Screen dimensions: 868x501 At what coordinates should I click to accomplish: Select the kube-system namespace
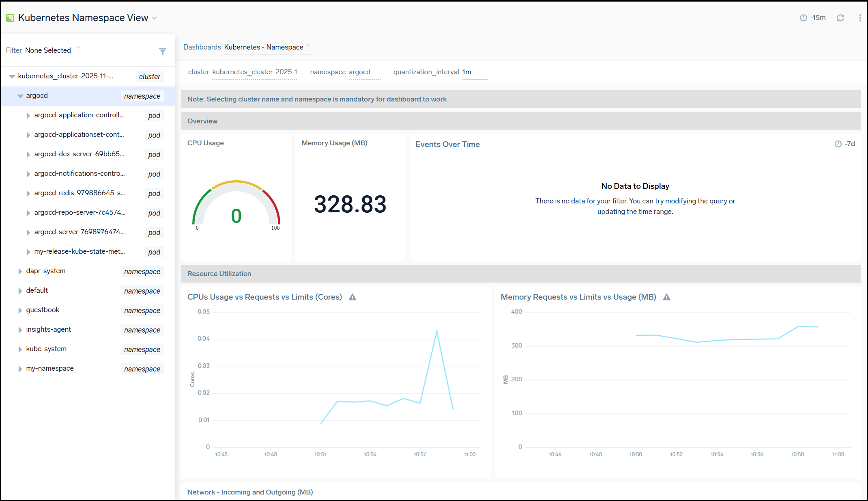pyautogui.click(x=46, y=349)
